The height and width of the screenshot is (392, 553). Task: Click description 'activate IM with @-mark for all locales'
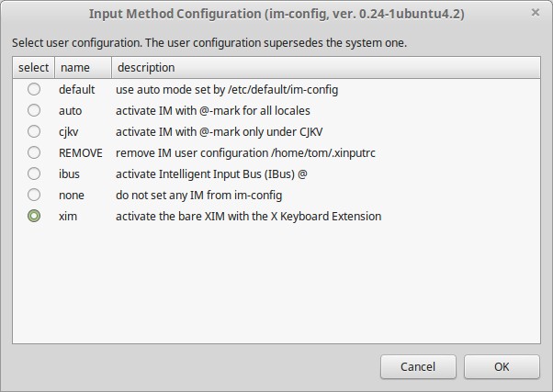point(213,111)
